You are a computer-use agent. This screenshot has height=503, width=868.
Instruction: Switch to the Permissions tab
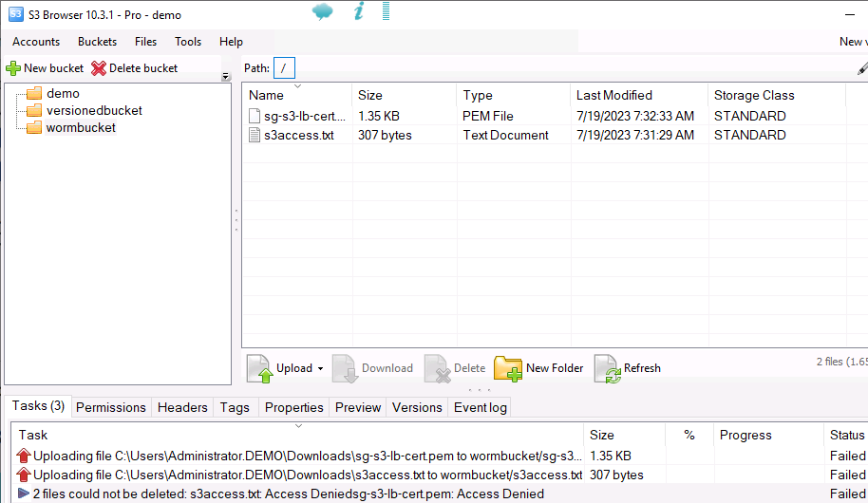point(111,408)
